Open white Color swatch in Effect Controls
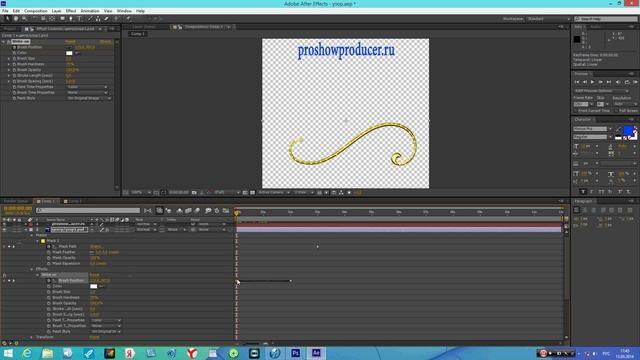The width and height of the screenshot is (640, 360). tap(69, 53)
